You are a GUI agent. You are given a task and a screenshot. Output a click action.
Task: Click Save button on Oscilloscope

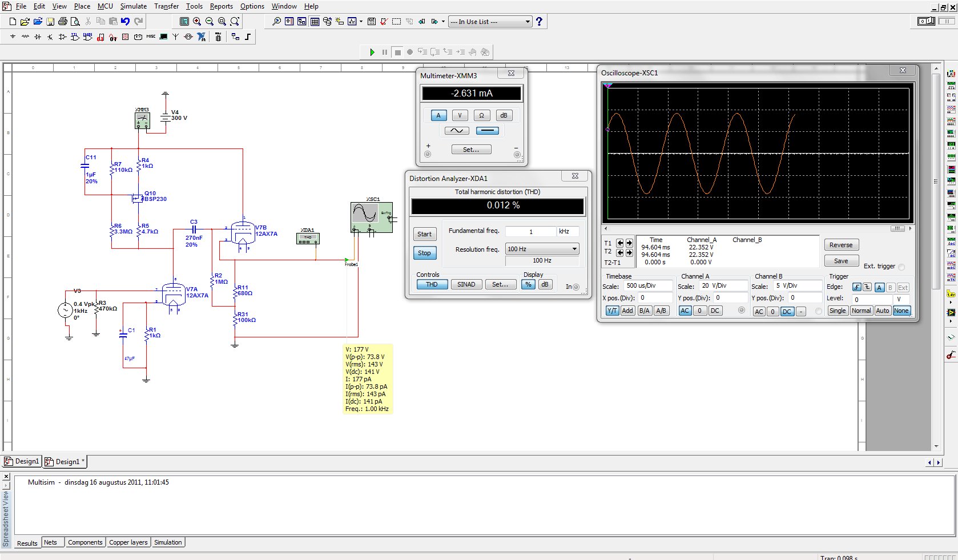[x=841, y=261]
